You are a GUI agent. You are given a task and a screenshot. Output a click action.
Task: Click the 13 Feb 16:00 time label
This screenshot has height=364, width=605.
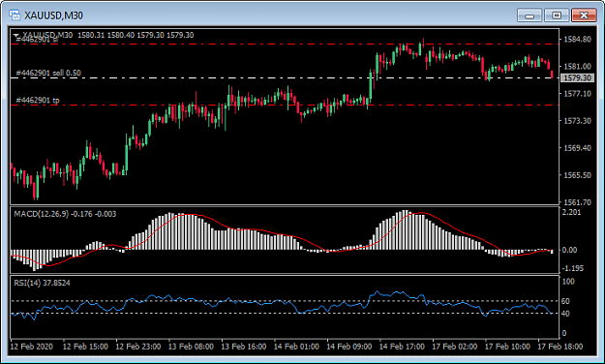244,347
